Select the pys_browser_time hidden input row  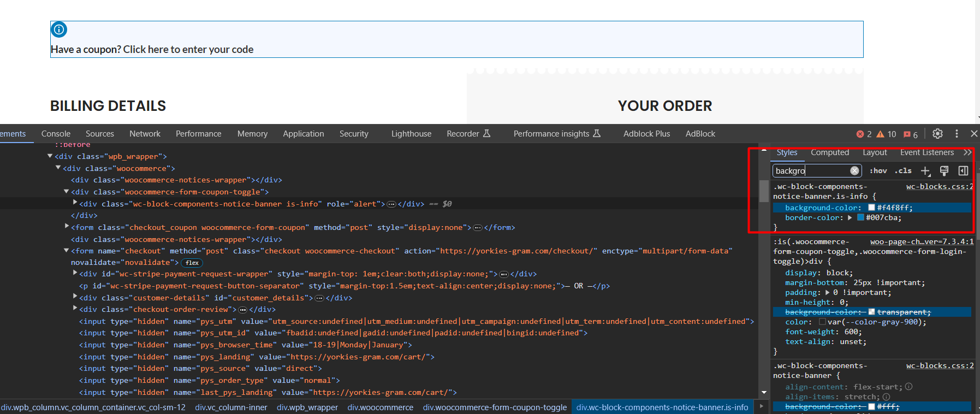[245, 345]
